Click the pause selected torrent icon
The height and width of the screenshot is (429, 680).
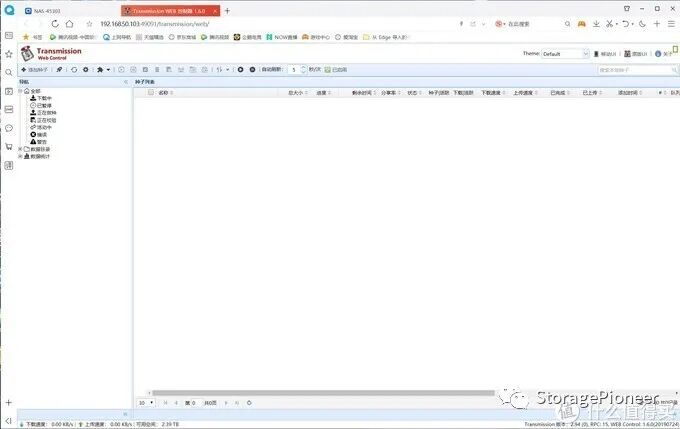click(134, 69)
